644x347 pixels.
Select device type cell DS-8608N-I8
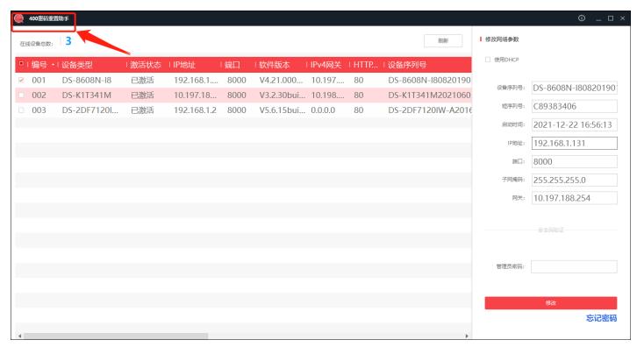[x=87, y=80]
